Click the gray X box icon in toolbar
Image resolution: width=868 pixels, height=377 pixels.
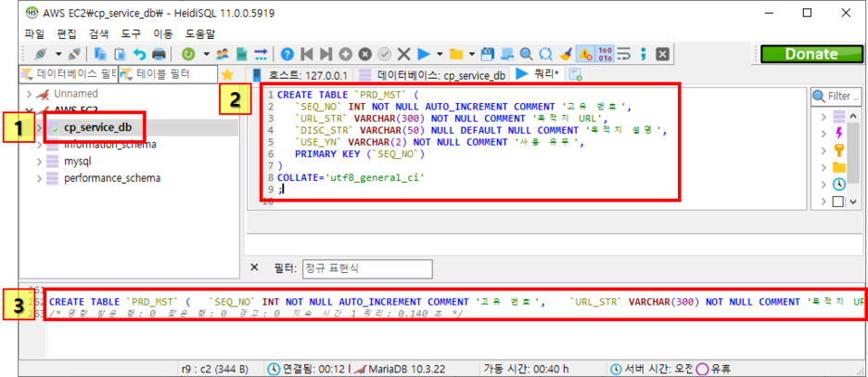click(x=663, y=54)
